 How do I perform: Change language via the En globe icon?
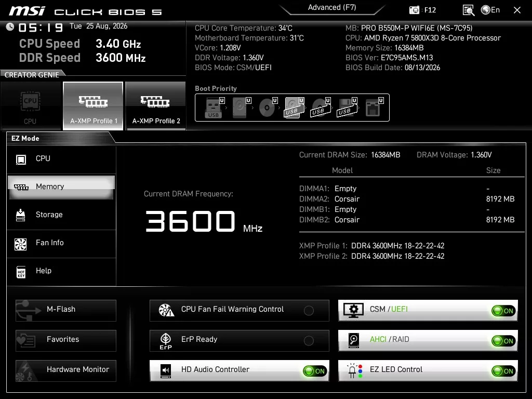pos(490,10)
